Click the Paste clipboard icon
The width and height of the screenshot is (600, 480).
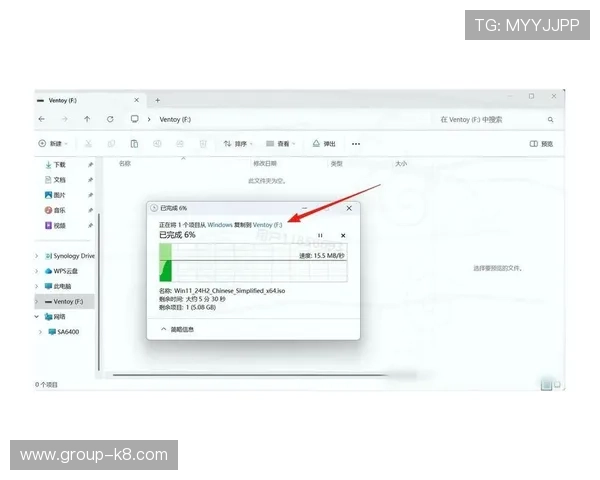tap(134, 144)
